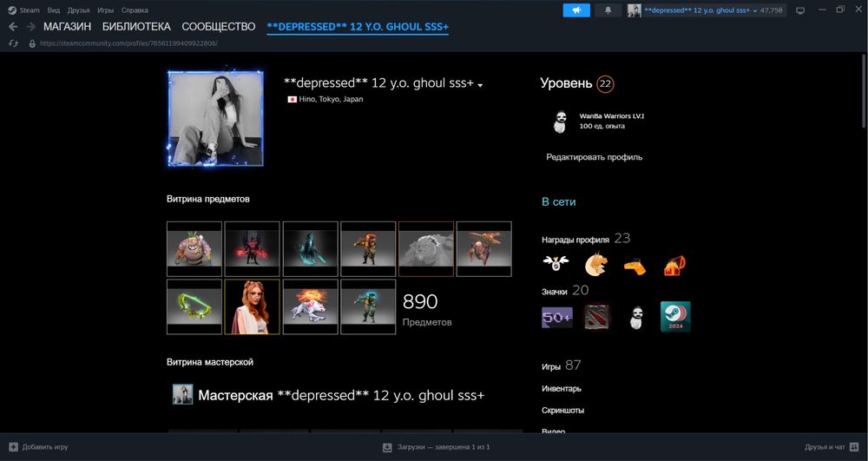Open Загрузки — завершена 1 из 1
Image resolution: width=868 pixels, height=461 pixels.
pos(444,447)
